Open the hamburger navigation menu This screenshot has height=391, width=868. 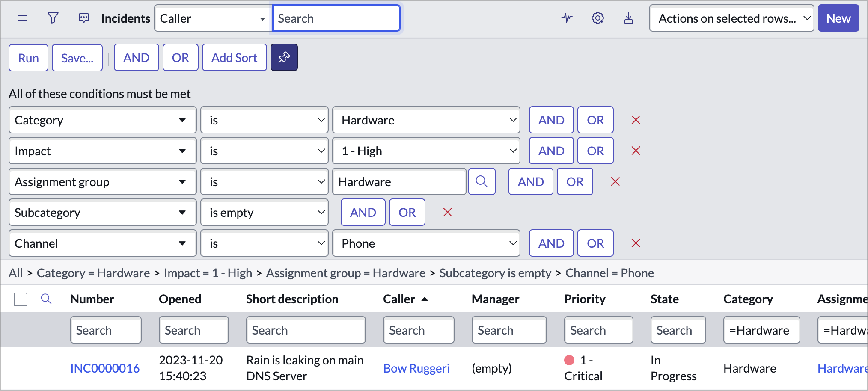click(x=22, y=18)
